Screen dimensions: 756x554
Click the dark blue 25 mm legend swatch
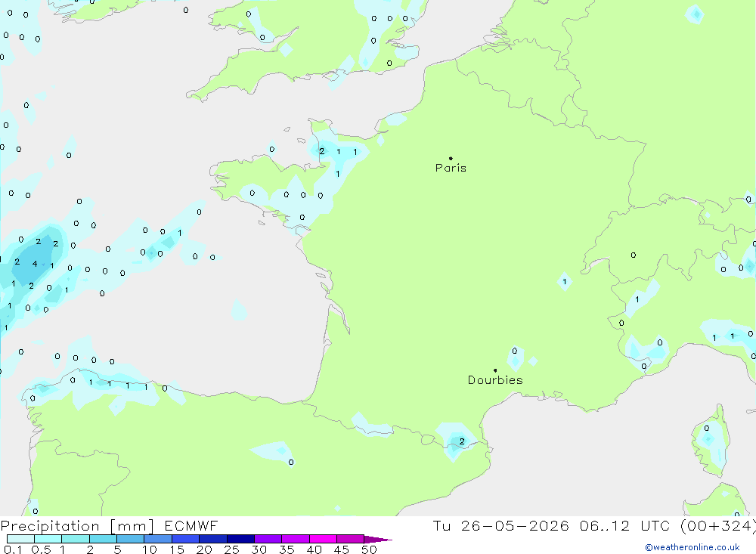click(x=240, y=539)
